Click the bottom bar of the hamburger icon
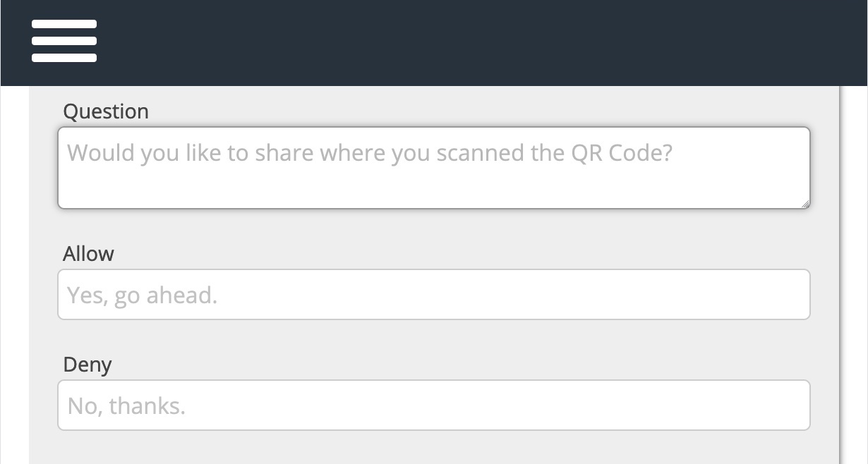The width and height of the screenshot is (868, 464). pos(64,58)
